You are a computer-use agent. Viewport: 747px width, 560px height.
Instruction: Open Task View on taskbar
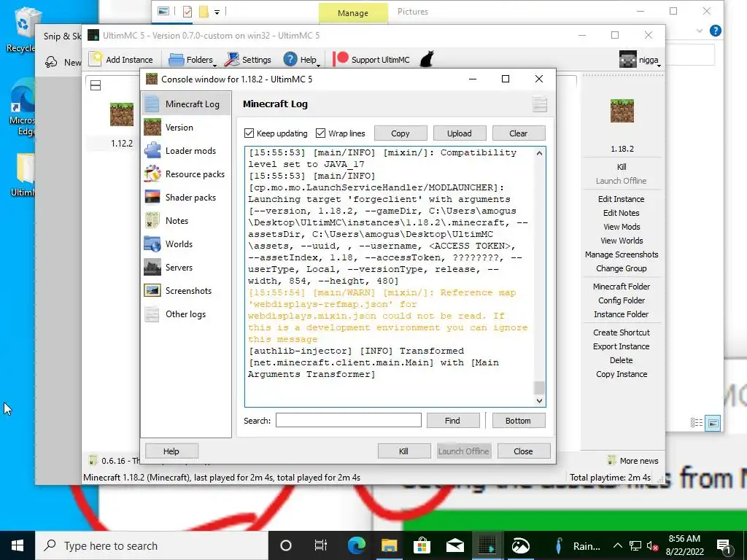pos(321,545)
